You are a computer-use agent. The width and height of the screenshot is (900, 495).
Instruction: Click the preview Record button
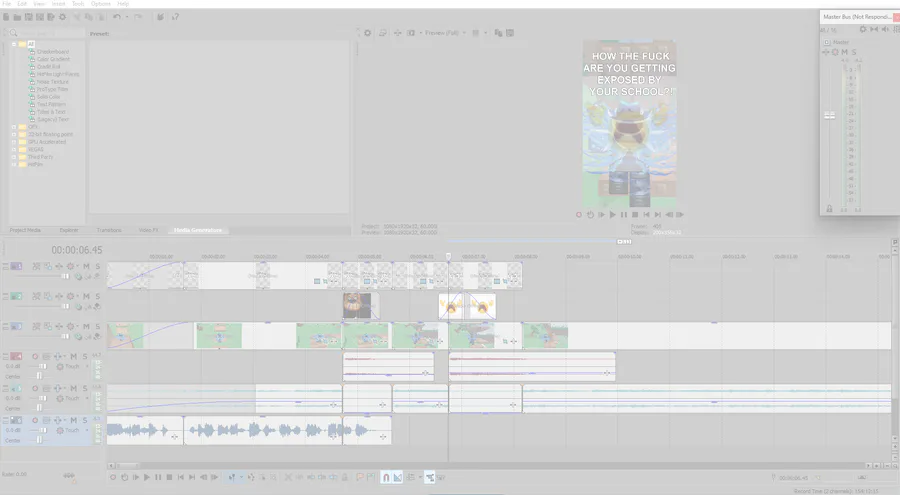coord(579,215)
